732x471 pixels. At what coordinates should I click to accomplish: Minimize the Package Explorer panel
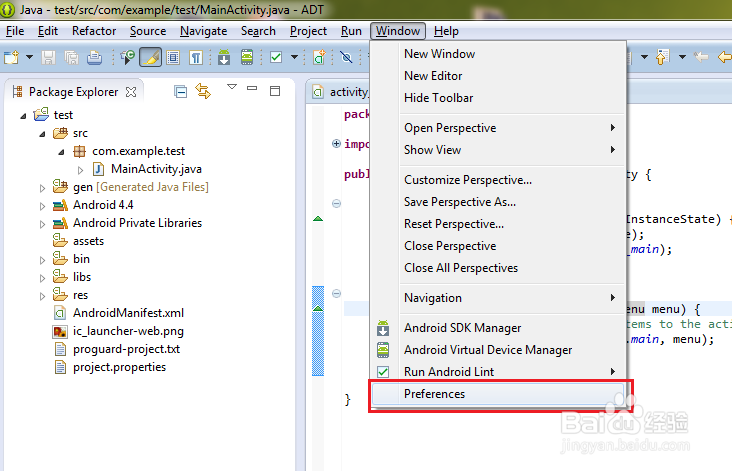[x=252, y=88]
